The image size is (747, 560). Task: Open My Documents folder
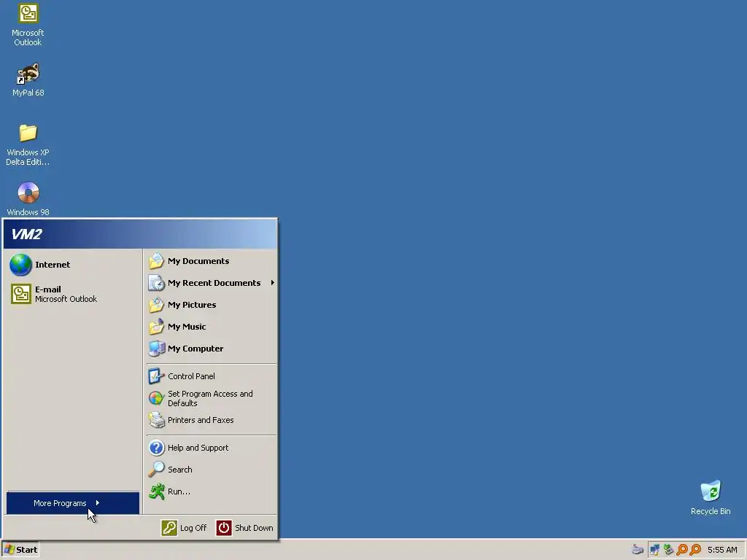point(212,261)
